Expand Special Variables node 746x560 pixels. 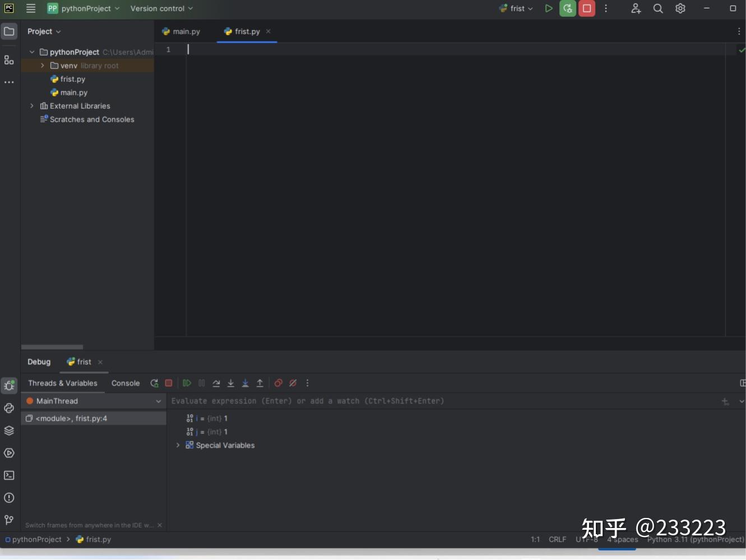(x=178, y=445)
